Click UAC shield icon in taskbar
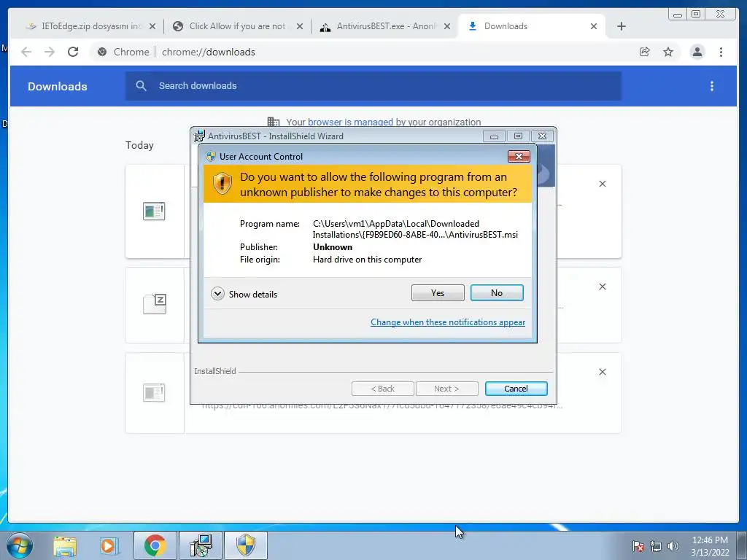The image size is (747, 560). [x=246, y=545]
